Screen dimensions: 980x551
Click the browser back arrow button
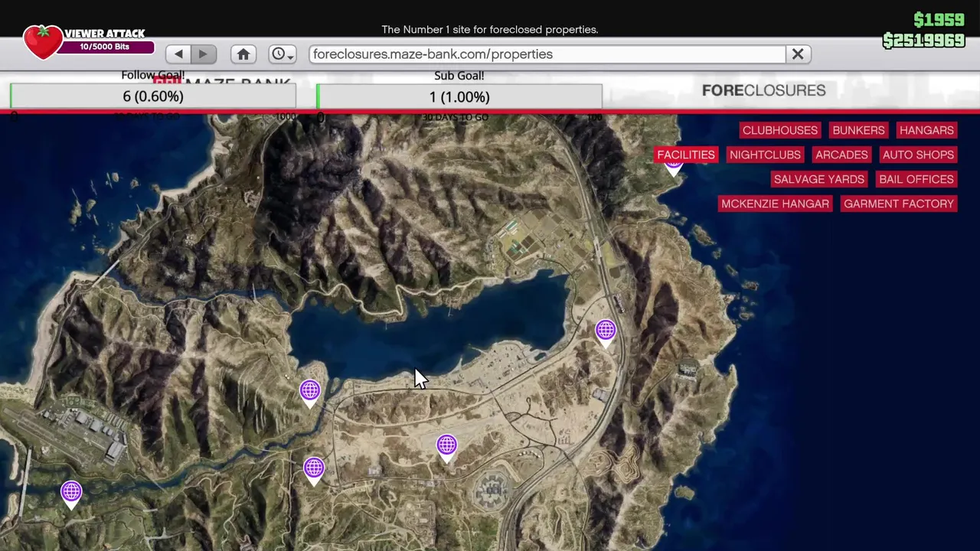click(178, 54)
